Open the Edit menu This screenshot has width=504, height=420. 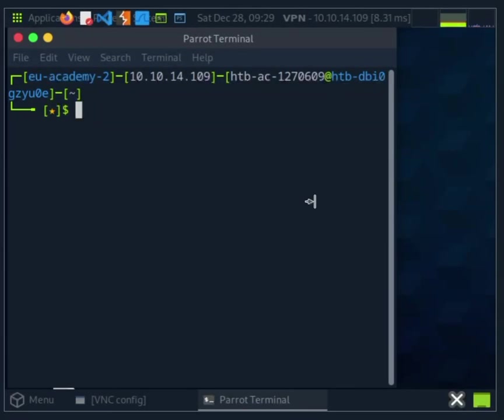[x=48, y=58]
